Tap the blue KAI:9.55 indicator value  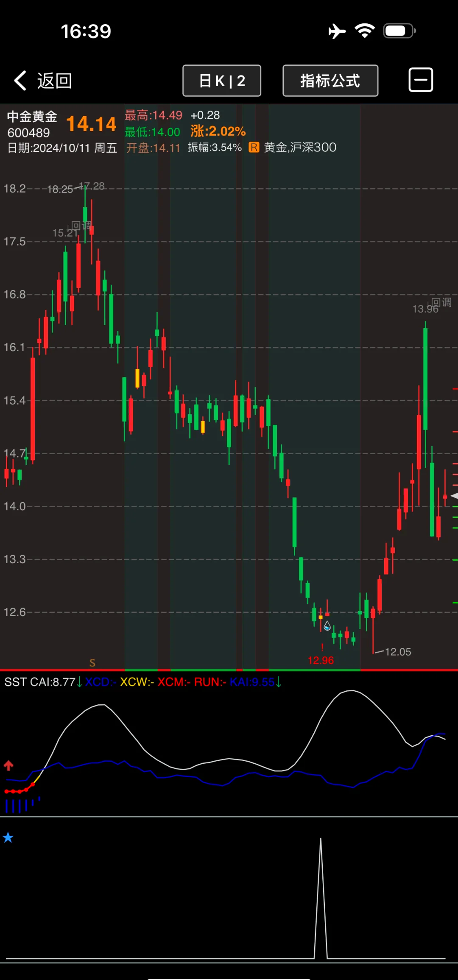pyautogui.click(x=252, y=682)
